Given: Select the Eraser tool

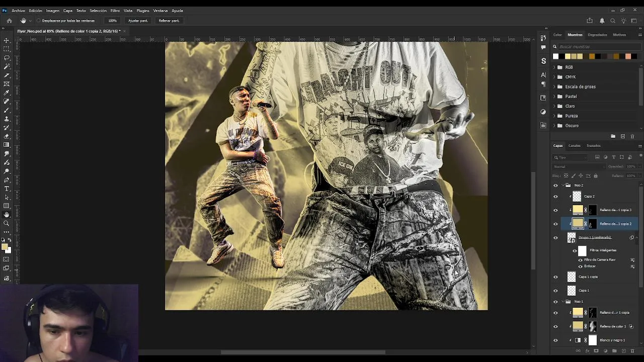Looking at the screenshot, I should [x=7, y=136].
